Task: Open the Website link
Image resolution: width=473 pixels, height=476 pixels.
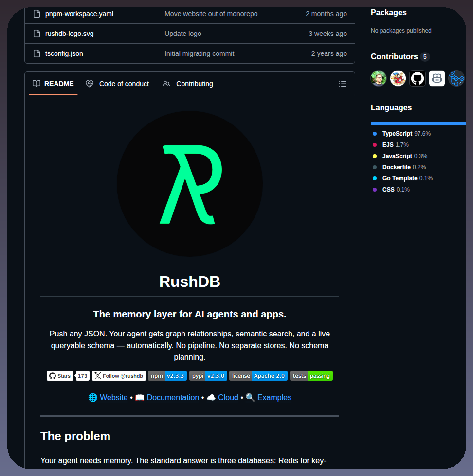Action: [108, 397]
